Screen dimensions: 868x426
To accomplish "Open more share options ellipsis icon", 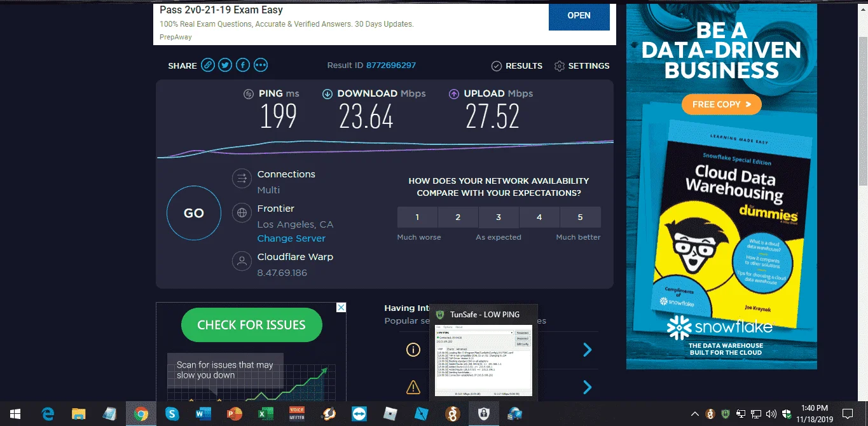I will tap(261, 65).
